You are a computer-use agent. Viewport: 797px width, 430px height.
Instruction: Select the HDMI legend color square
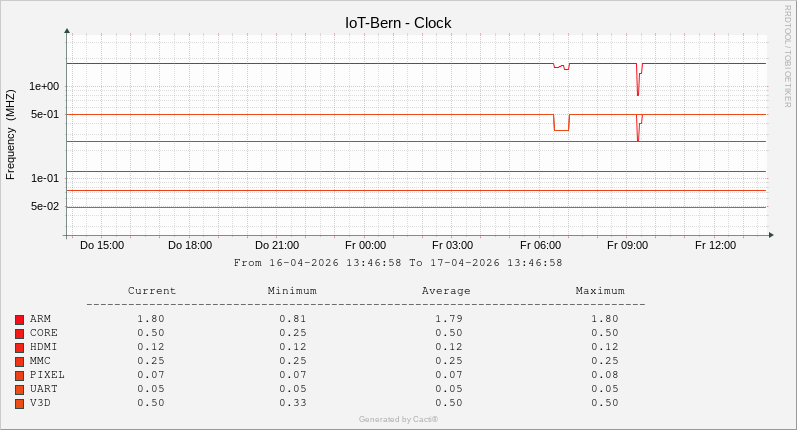(19, 347)
